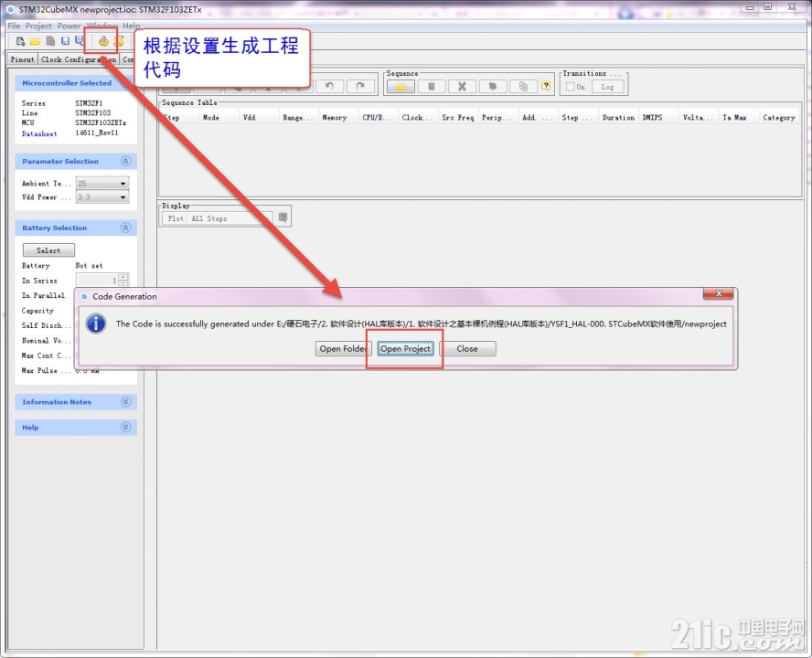Click the Load Project folder icon

36,41
